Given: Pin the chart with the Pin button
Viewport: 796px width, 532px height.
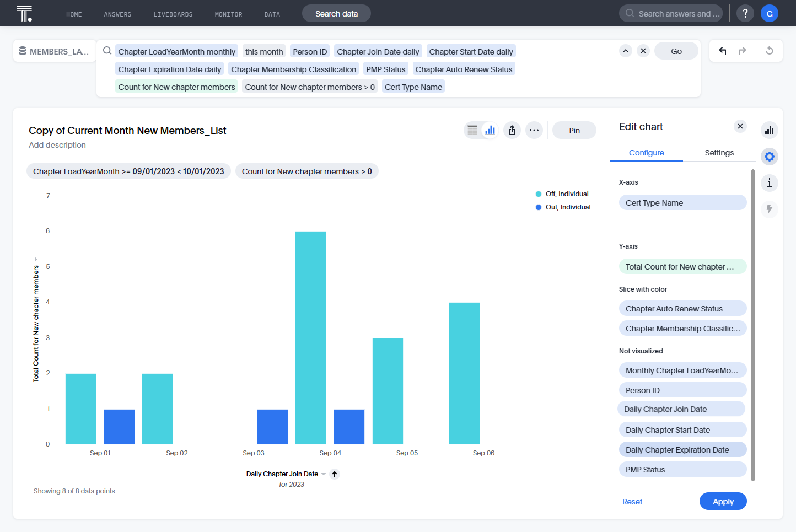Looking at the screenshot, I should (574, 130).
